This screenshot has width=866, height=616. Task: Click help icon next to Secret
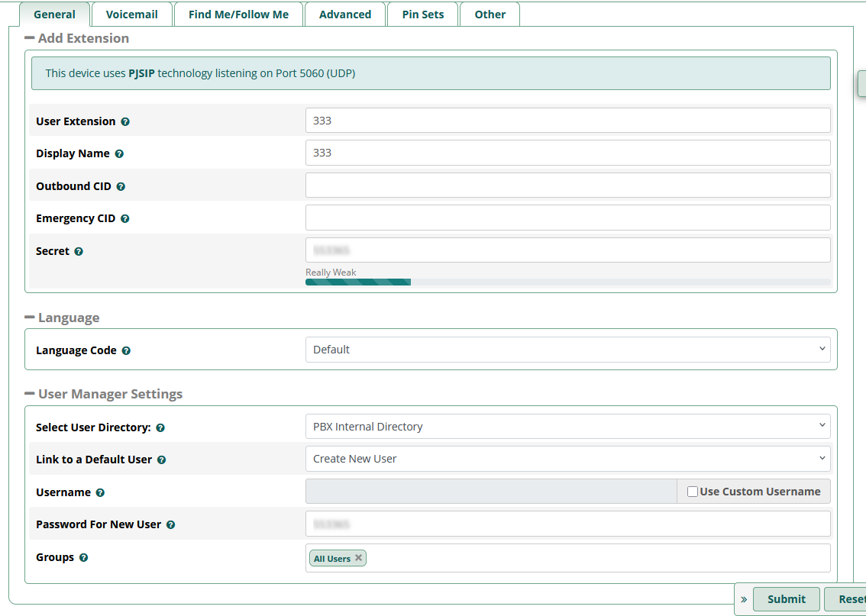click(79, 252)
